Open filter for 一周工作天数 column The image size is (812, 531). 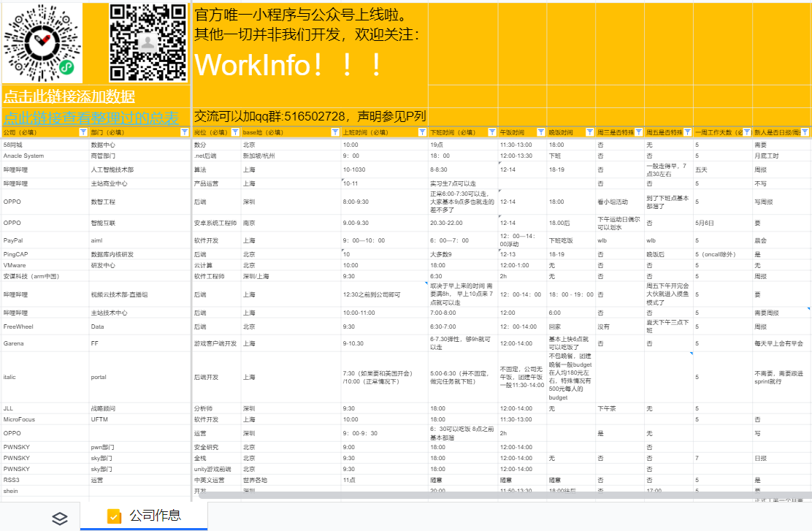coord(747,132)
